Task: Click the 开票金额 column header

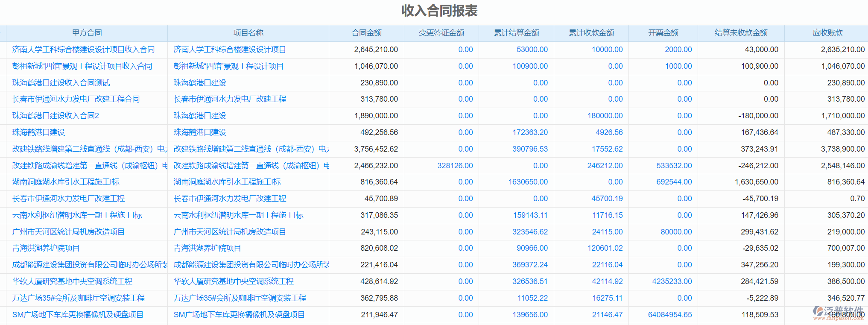Action: click(663, 33)
